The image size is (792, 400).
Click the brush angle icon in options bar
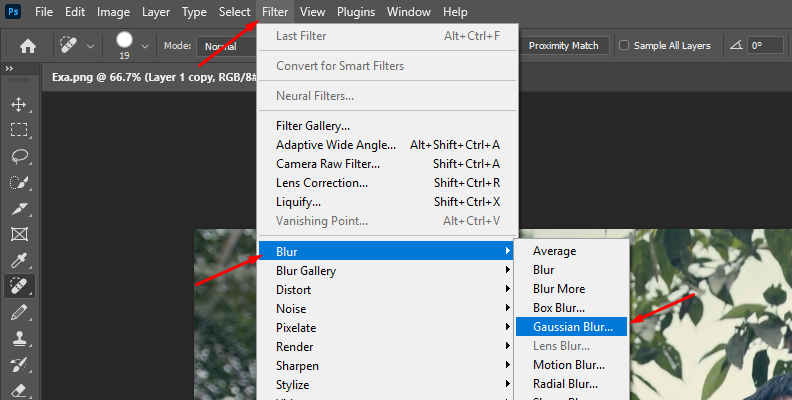[736, 45]
